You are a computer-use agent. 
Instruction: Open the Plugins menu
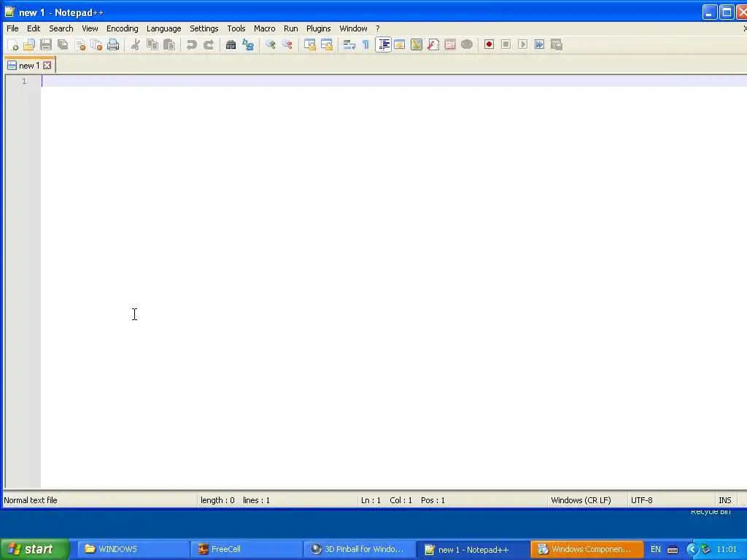coord(318,28)
